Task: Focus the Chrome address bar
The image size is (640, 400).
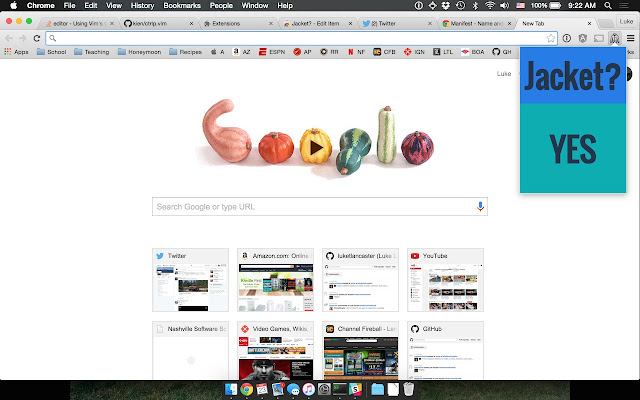Action: click(301, 38)
